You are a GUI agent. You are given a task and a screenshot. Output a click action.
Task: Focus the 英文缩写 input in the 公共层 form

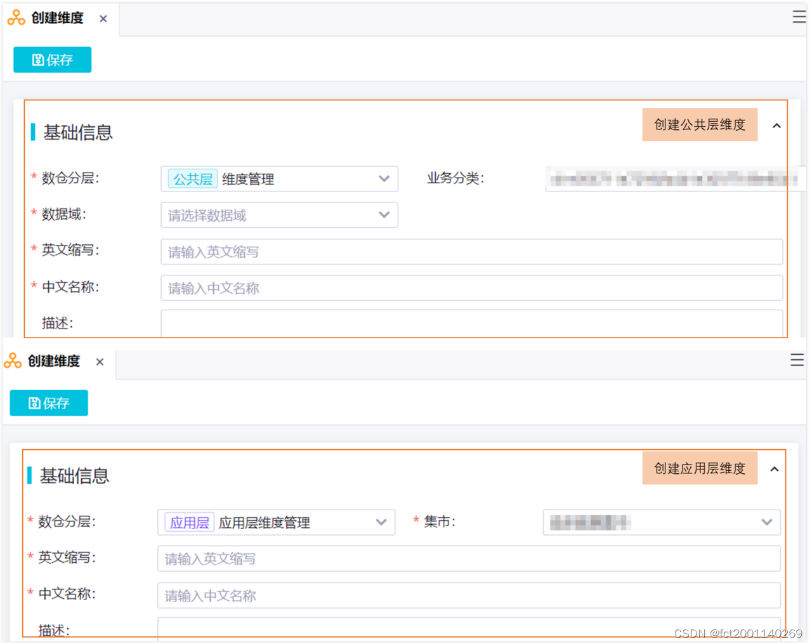tap(471, 252)
